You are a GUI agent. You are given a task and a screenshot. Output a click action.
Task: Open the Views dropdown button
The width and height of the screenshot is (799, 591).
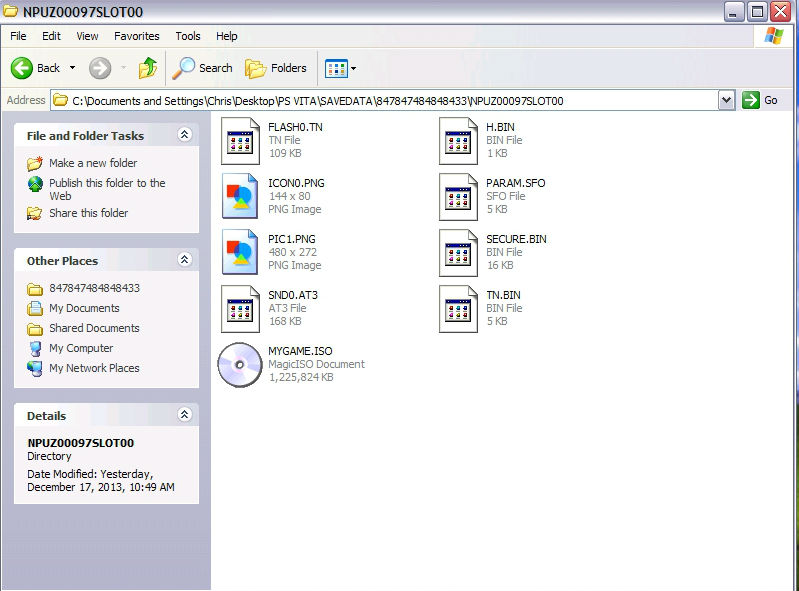click(340, 68)
